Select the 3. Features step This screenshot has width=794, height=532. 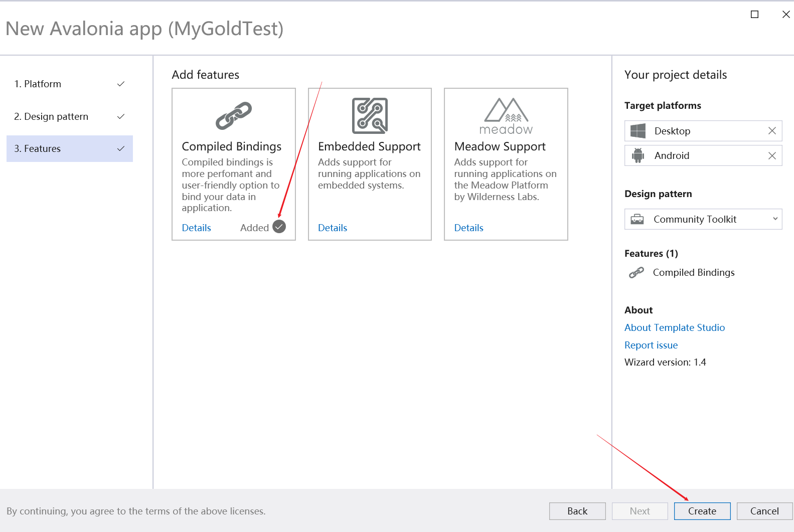[x=70, y=148]
